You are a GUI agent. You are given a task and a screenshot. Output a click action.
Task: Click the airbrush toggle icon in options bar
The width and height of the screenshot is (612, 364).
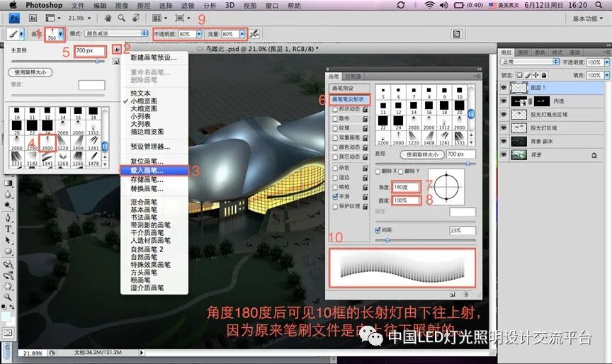pos(254,34)
